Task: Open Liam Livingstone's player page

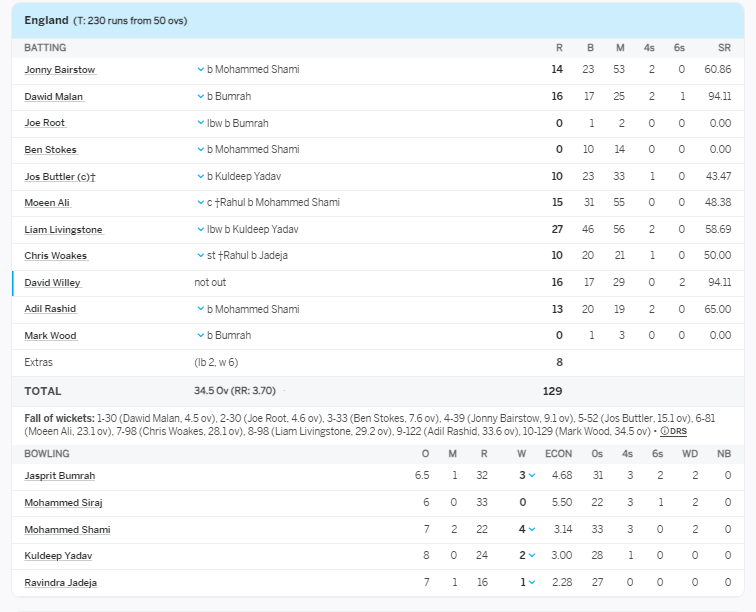Action: pos(63,229)
